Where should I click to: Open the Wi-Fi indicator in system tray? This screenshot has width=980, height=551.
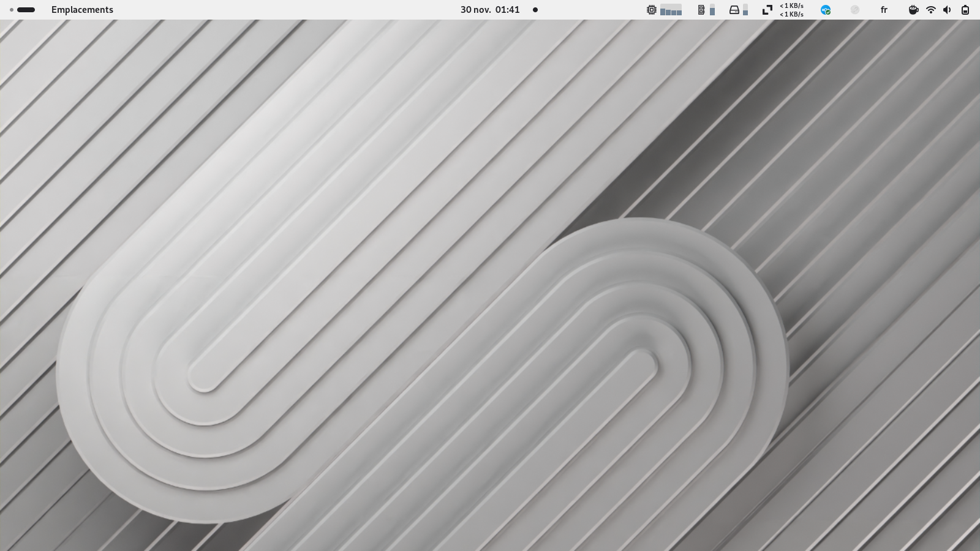(x=931, y=10)
